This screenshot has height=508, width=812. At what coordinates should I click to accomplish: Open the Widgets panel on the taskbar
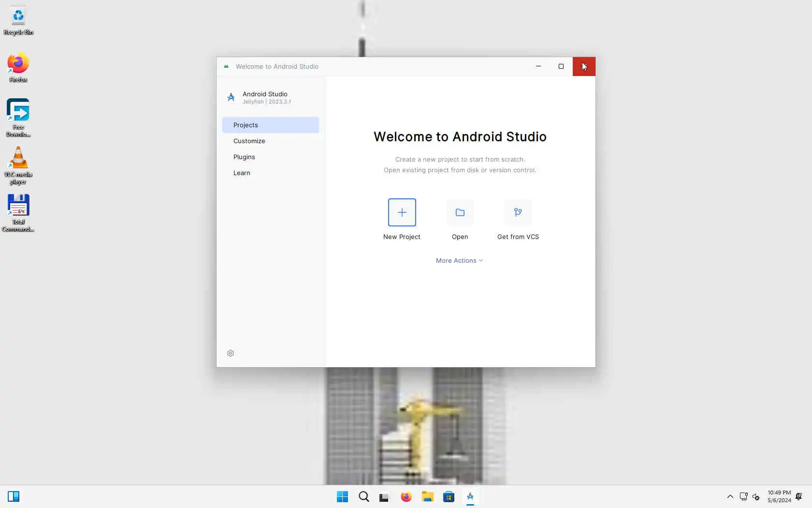pyautogui.click(x=14, y=496)
